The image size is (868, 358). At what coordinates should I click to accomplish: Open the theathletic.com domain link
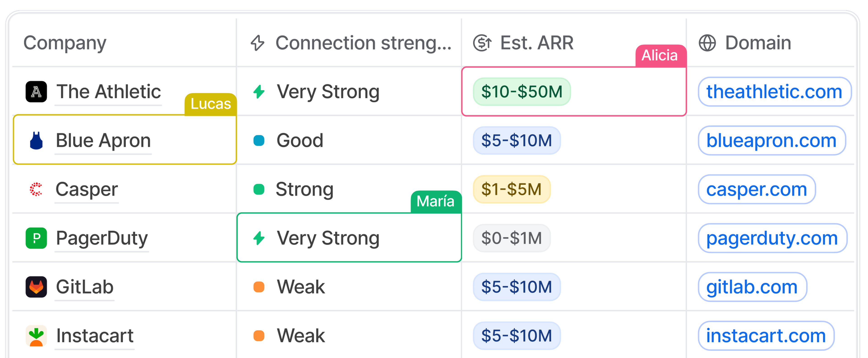[x=774, y=92]
